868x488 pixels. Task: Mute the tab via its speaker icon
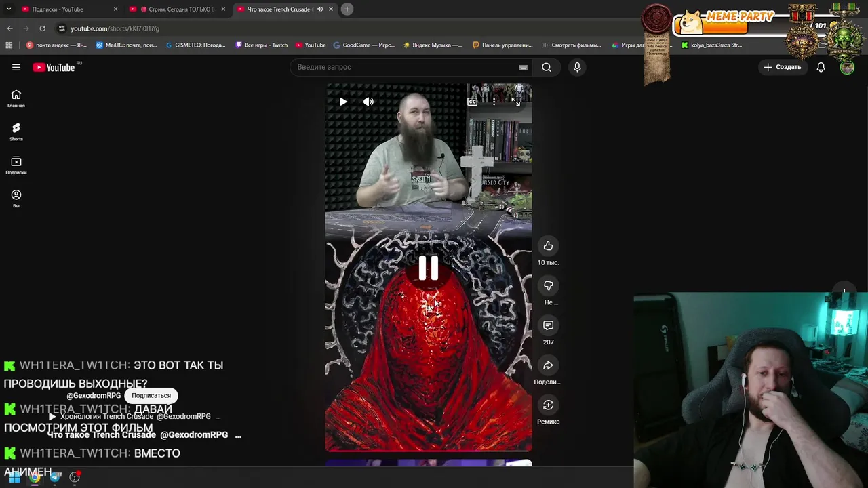pyautogui.click(x=320, y=9)
